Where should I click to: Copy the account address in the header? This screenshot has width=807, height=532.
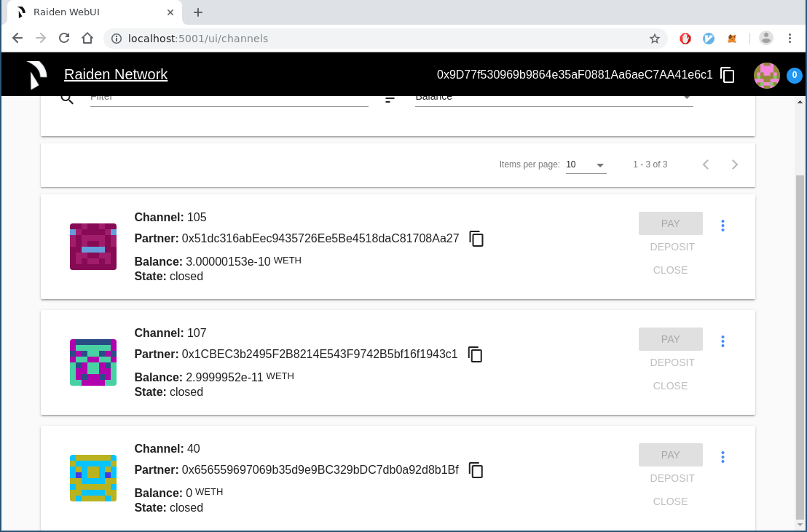click(727, 75)
